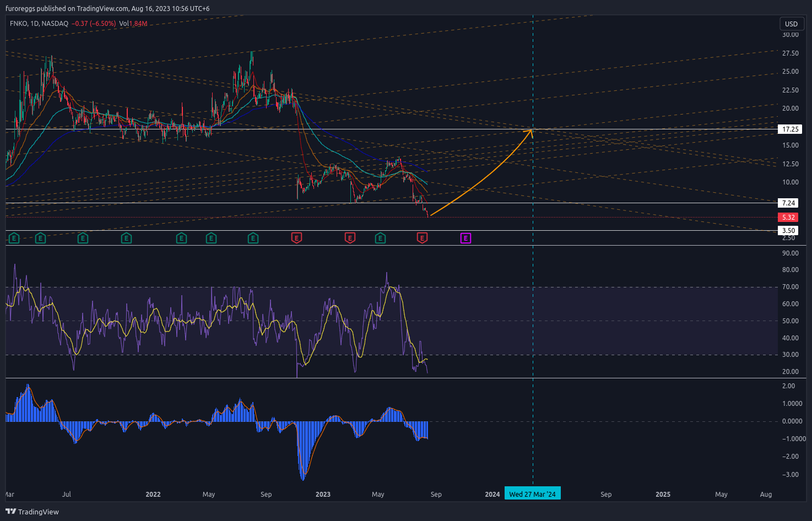Click the 0.0000 MACD scale label
The image size is (812, 521).
(792, 421)
